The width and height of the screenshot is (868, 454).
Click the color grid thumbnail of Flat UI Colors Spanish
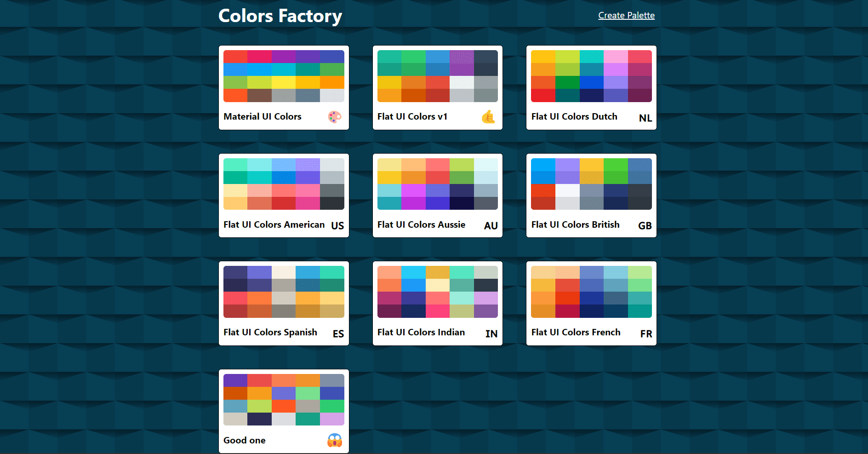coord(284,292)
